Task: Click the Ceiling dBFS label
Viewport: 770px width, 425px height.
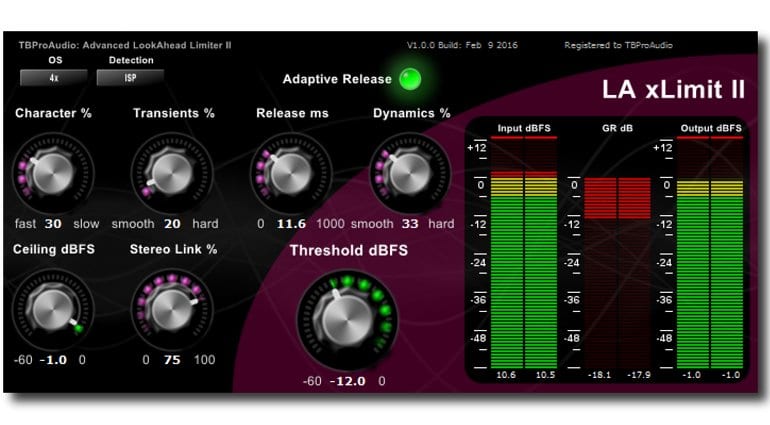Action: click(x=54, y=250)
